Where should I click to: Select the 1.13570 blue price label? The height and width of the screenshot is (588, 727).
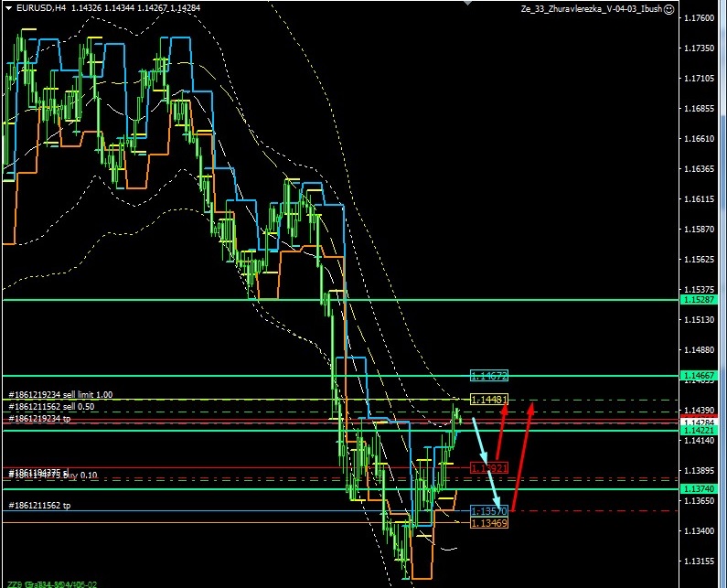488,510
